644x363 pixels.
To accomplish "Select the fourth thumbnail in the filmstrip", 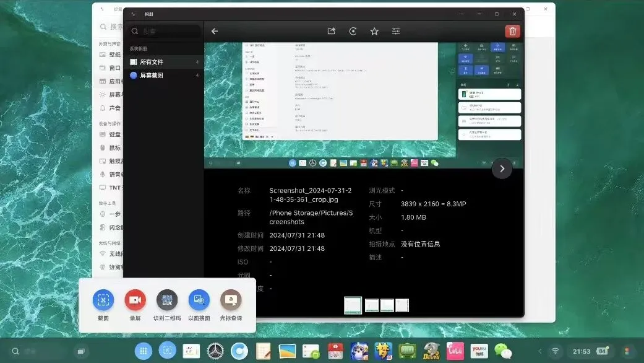I will (402, 305).
